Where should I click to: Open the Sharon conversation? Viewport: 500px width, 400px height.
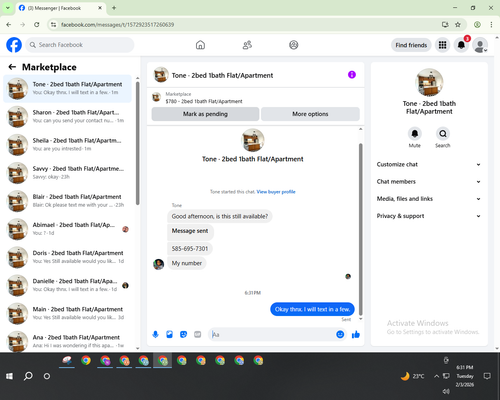[x=67, y=117]
